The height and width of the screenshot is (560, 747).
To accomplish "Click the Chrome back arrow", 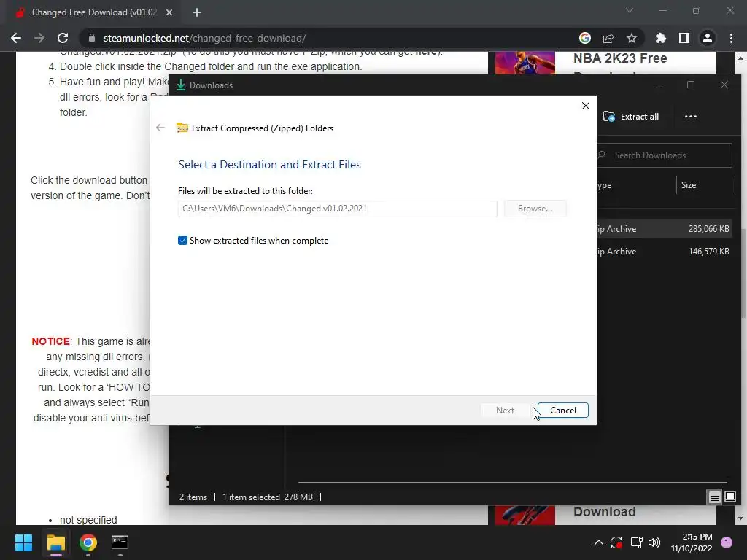I will [x=16, y=38].
